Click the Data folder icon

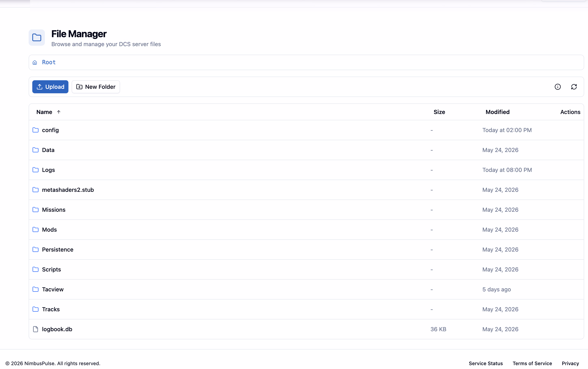(x=36, y=150)
